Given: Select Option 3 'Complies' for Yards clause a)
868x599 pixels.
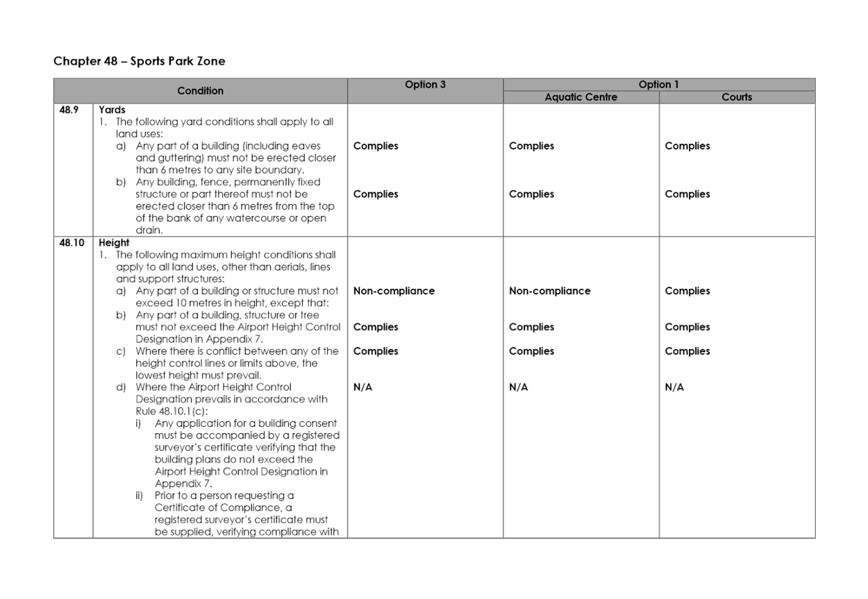Looking at the screenshot, I should pyautogui.click(x=376, y=146).
